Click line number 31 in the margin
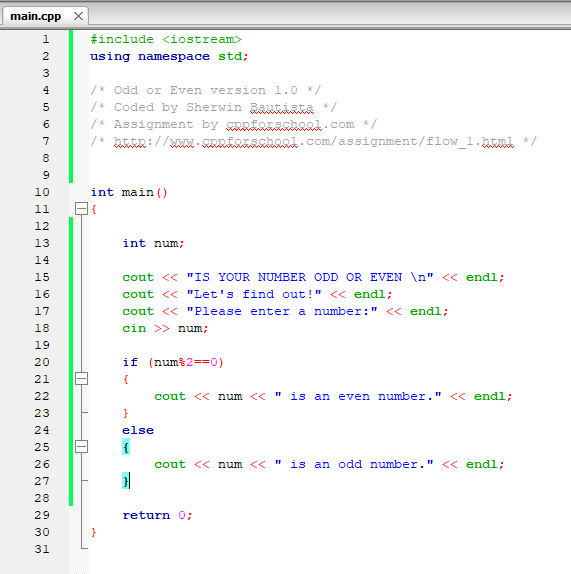 (x=42, y=549)
